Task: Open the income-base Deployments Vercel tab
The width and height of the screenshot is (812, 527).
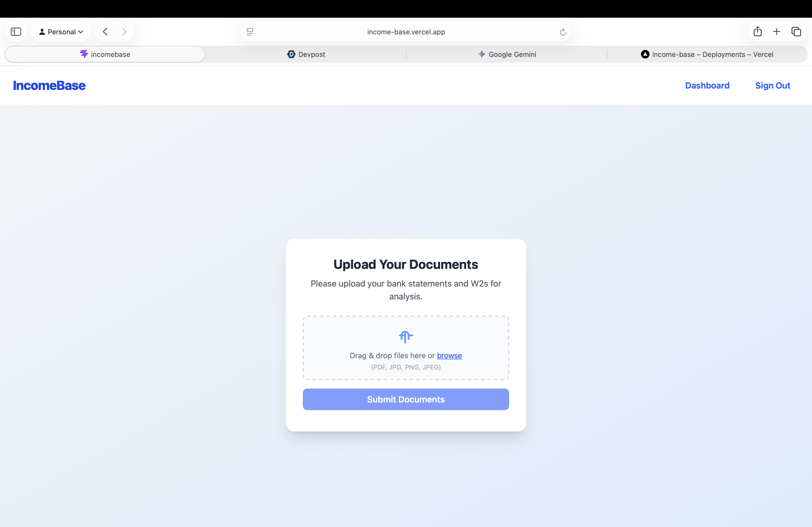Action: point(707,54)
